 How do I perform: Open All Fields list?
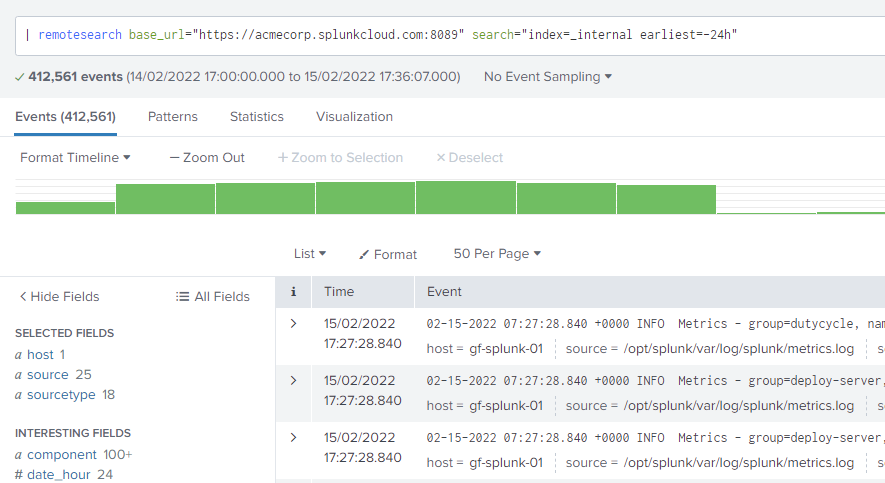pos(213,297)
